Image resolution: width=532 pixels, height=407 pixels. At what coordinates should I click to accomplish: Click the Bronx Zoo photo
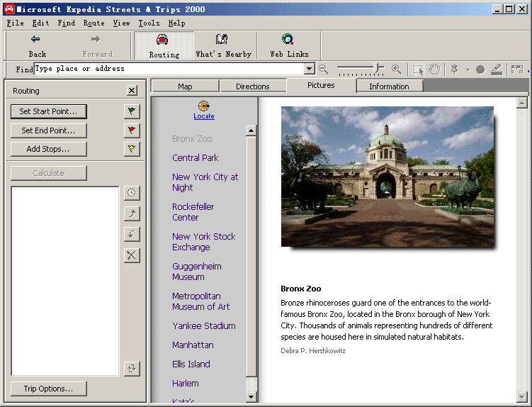click(x=387, y=177)
